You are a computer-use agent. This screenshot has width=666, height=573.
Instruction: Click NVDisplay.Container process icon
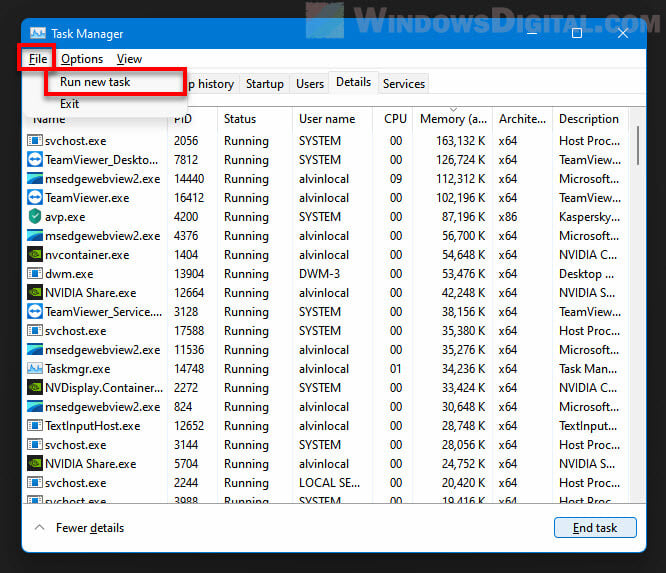click(x=35, y=387)
